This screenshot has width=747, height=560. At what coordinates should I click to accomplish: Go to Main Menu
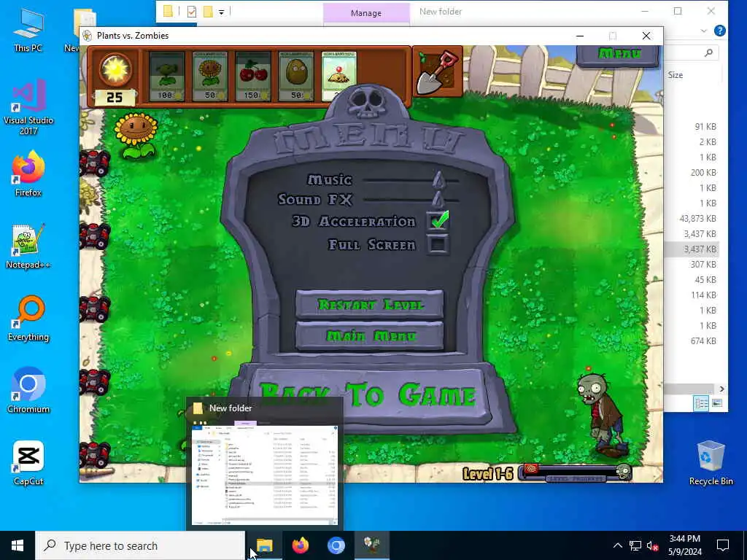(370, 336)
